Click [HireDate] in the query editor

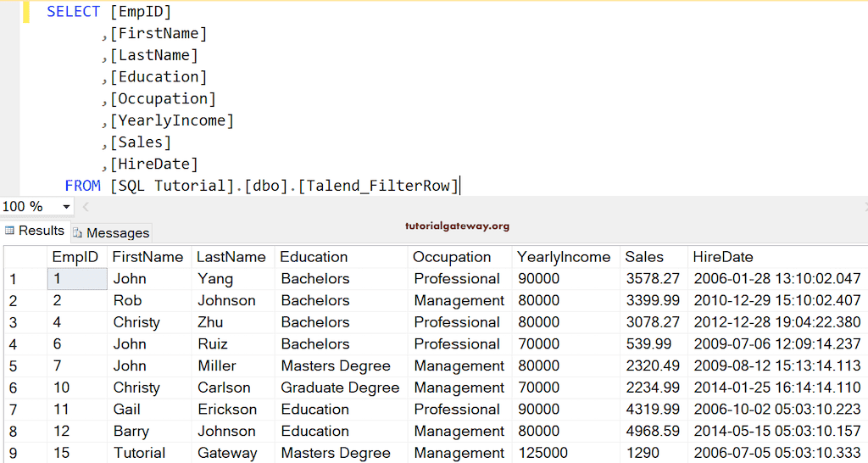coord(153,164)
